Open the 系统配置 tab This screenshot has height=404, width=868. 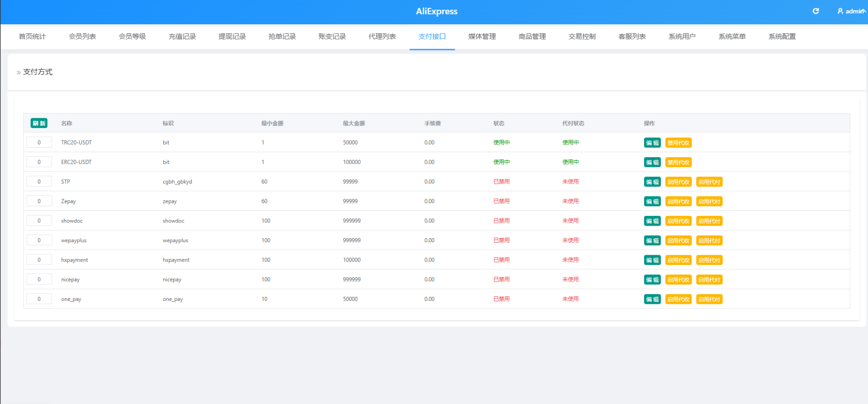click(783, 36)
